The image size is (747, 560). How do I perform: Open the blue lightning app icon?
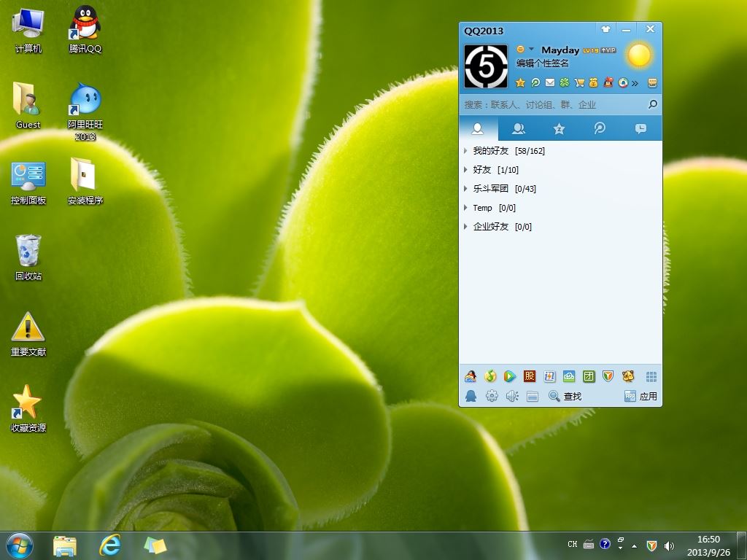(x=549, y=376)
